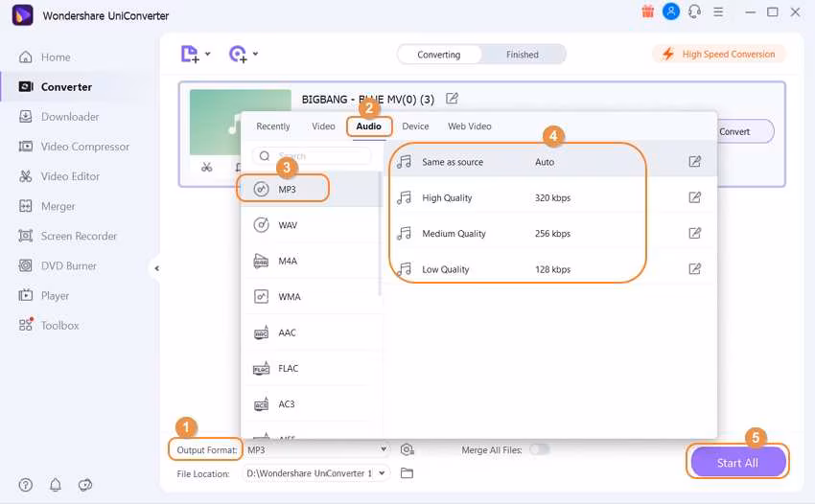Screen dimensions: 815x504
Task: Edit the Low Quality preset settings
Action: [694, 268]
